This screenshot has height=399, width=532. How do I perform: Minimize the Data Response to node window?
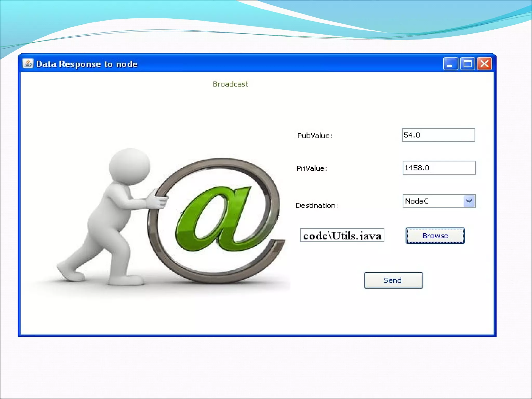pyautogui.click(x=450, y=64)
